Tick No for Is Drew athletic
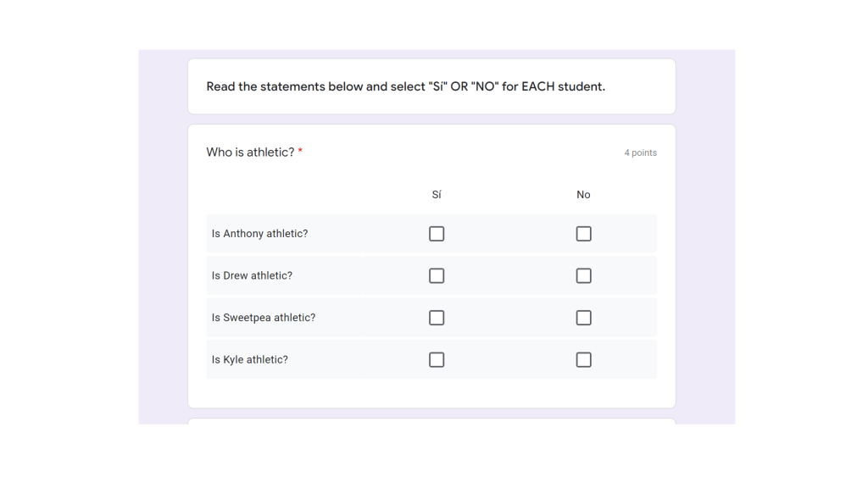Screen dimensions: 868x488 coord(583,275)
